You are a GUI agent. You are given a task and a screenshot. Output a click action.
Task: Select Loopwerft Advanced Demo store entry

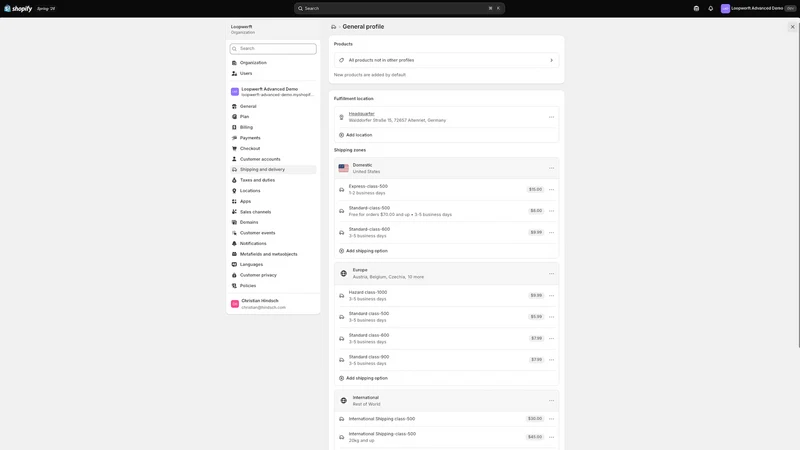tap(273, 92)
